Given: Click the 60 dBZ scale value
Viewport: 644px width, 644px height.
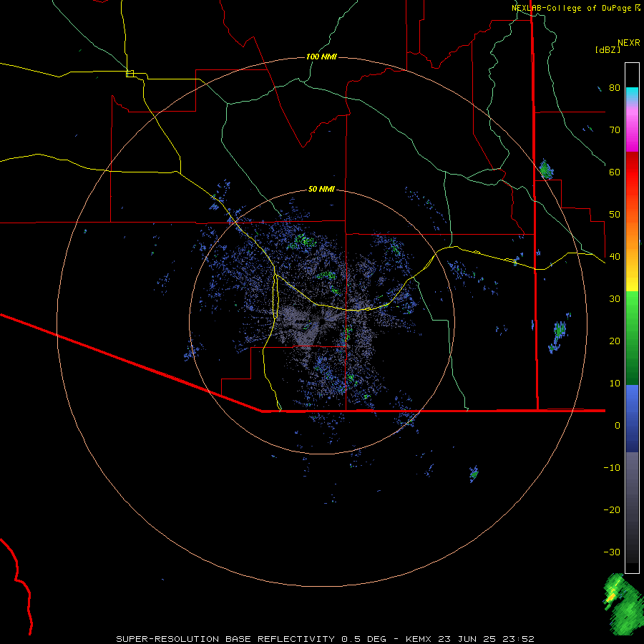Looking at the screenshot, I should tap(615, 172).
